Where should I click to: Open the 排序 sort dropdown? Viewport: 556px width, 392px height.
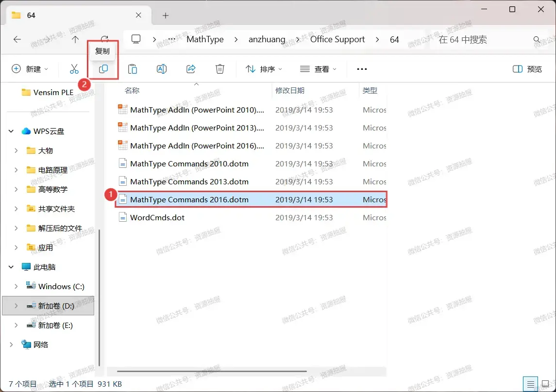pos(264,69)
